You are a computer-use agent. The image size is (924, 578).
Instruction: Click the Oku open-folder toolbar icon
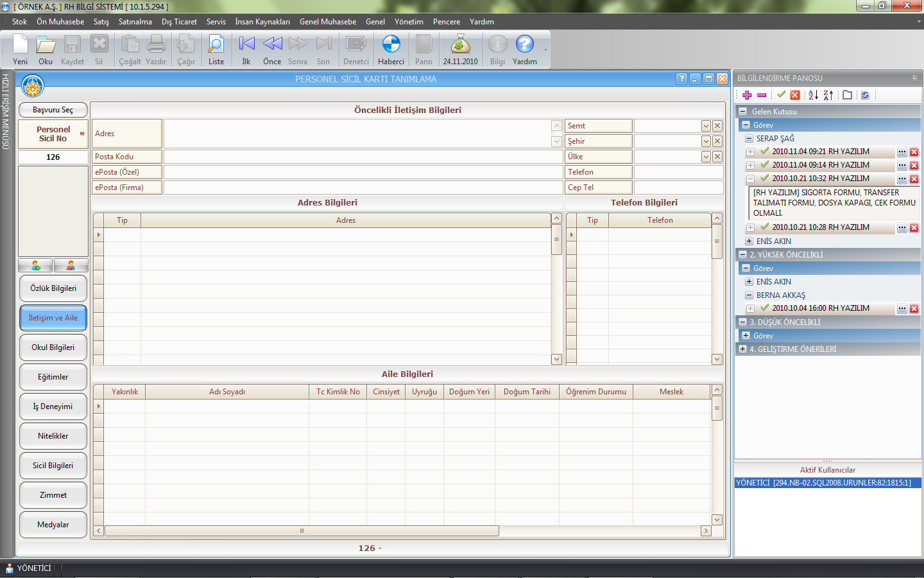[46, 49]
